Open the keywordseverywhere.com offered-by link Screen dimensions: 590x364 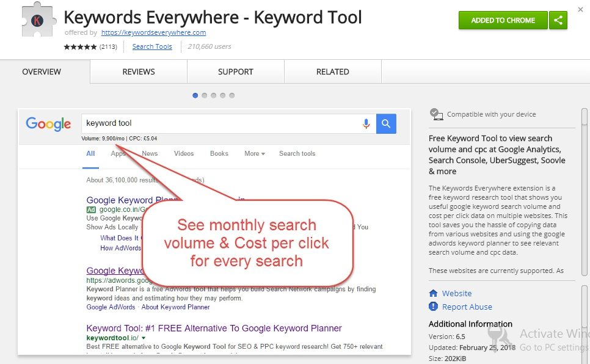153,32
